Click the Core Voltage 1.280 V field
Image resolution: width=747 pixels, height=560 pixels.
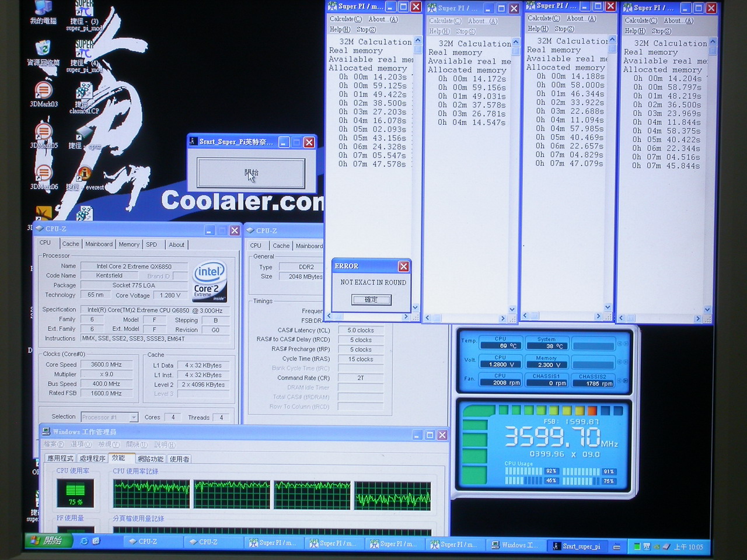point(170,295)
